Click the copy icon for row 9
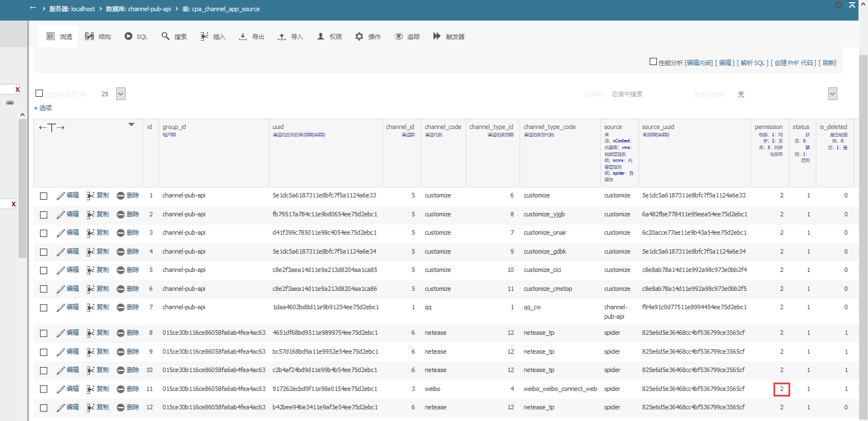868x421 pixels. [90, 351]
